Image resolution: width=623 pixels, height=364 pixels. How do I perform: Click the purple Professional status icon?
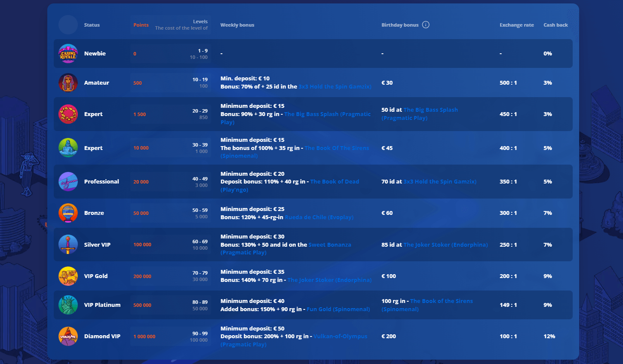68,182
